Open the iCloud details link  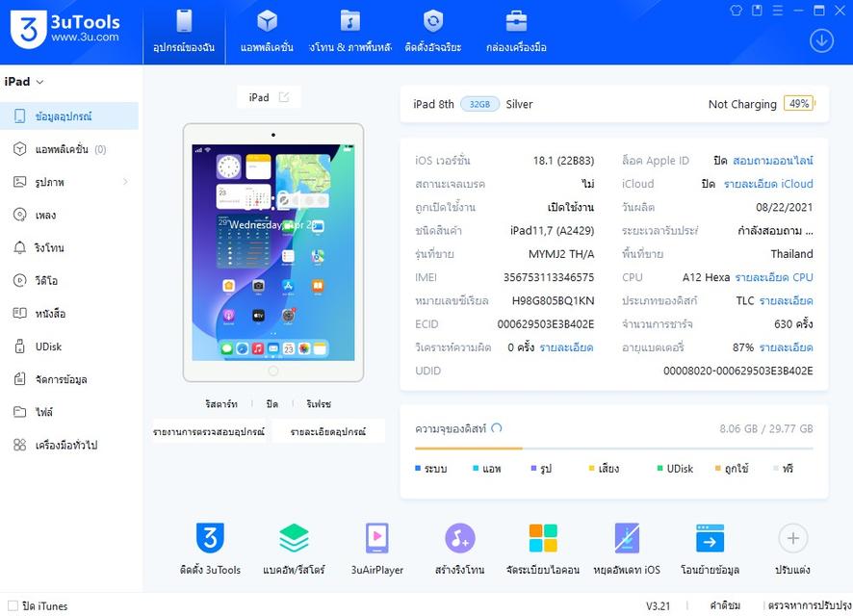768,184
